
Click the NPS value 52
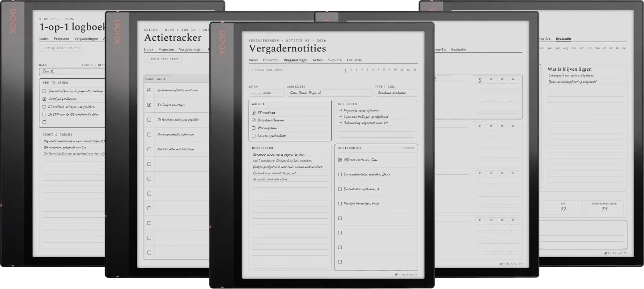[563, 209]
